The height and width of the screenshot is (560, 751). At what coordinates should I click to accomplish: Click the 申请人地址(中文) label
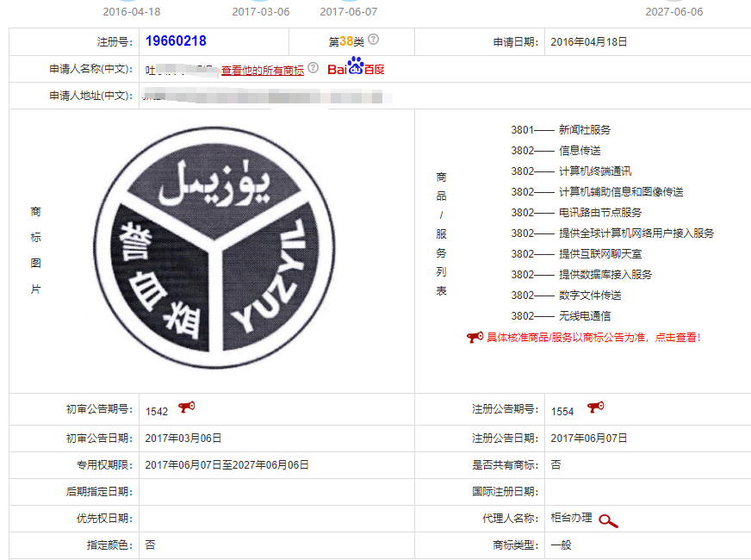tap(91, 96)
